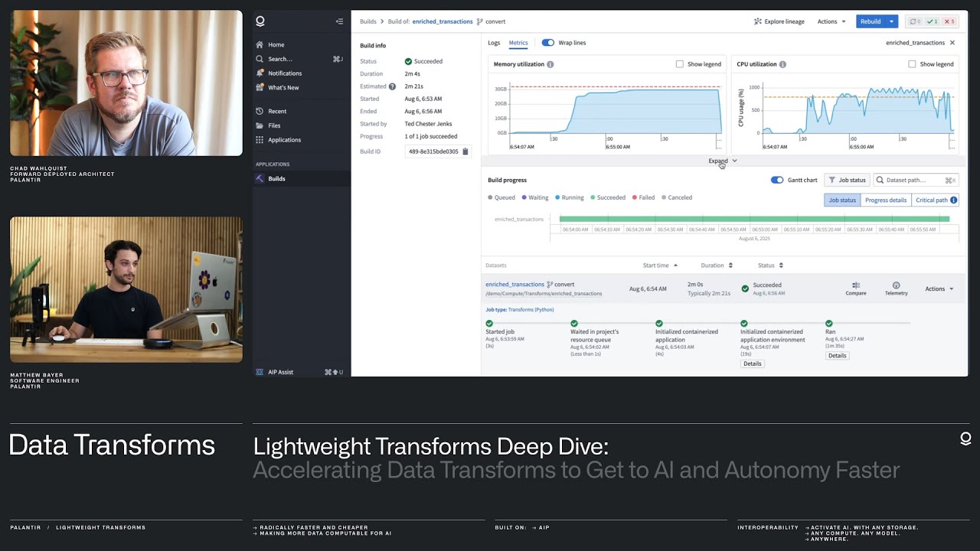Toggle the Gantt chart switch
This screenshot has height=551, width=980.
tap(777, 180)
